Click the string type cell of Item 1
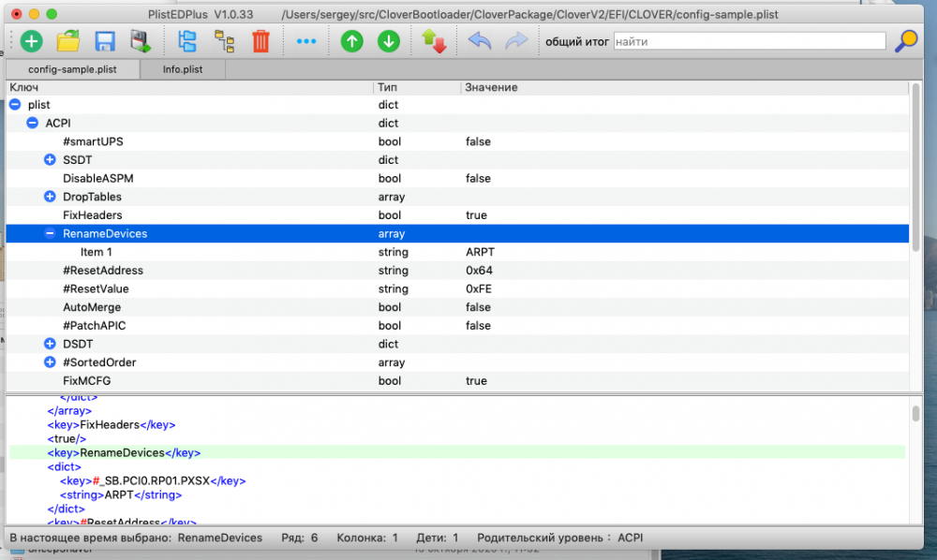Screen dimensions: 937x560 pyautogui.click(x=394, y=252)
